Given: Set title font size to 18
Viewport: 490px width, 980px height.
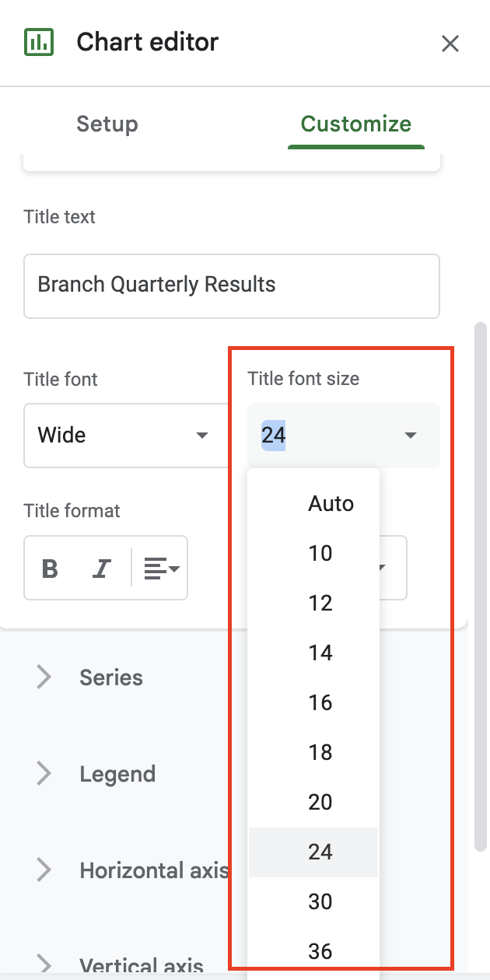Looking at the screenshot, I should (x=320, y=753).
